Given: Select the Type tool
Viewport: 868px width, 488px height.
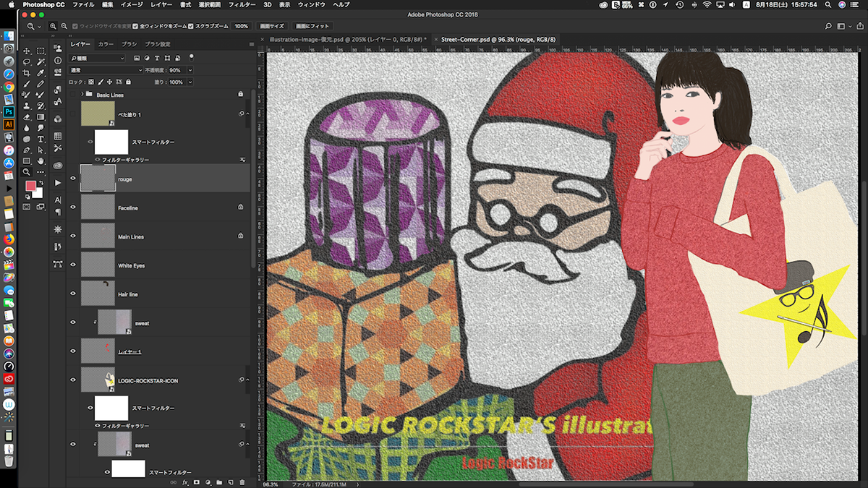Looking at the screenshot, I should point(41,139).
